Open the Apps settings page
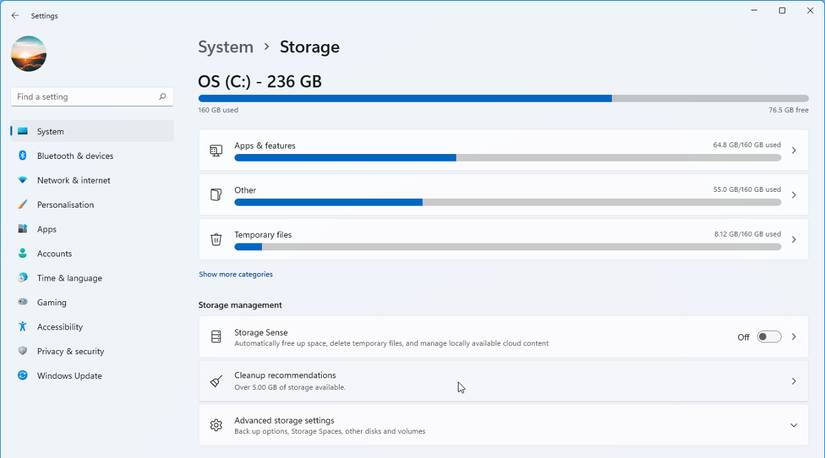The height and width of the screenshot is (458, 825). coord(92,229)
